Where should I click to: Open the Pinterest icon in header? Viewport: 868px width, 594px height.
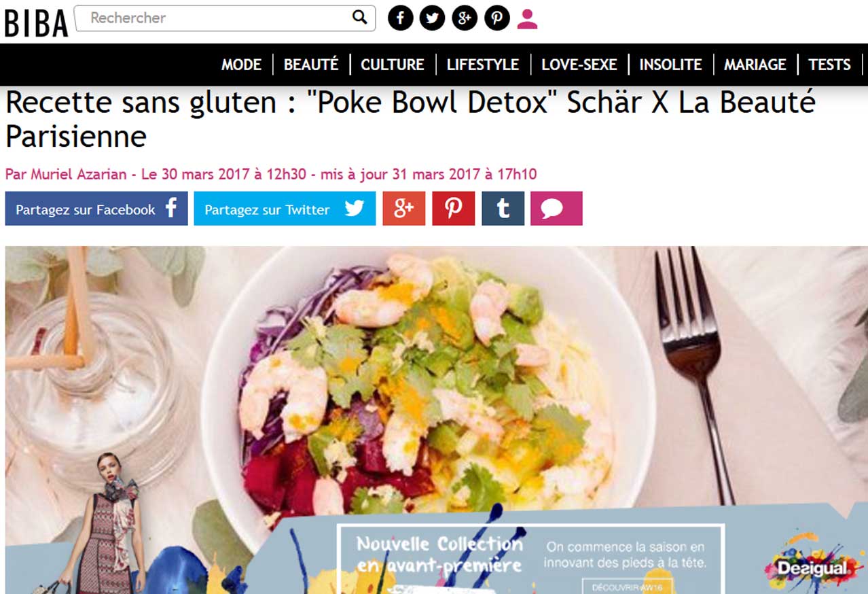497,18
